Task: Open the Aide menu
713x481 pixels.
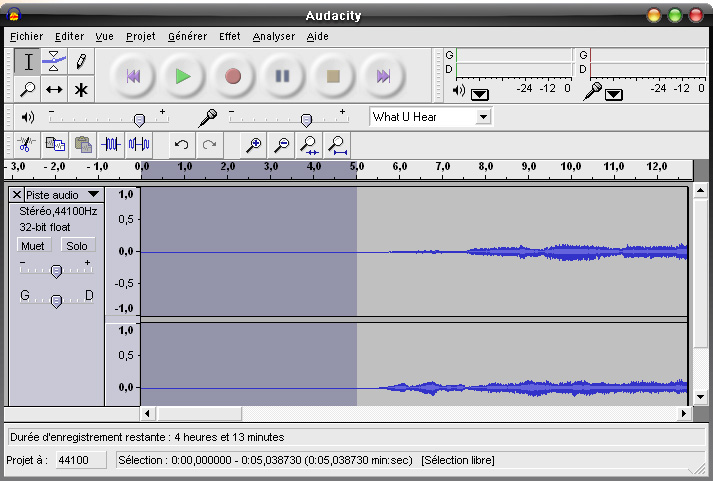Action: tap(317, 36)
